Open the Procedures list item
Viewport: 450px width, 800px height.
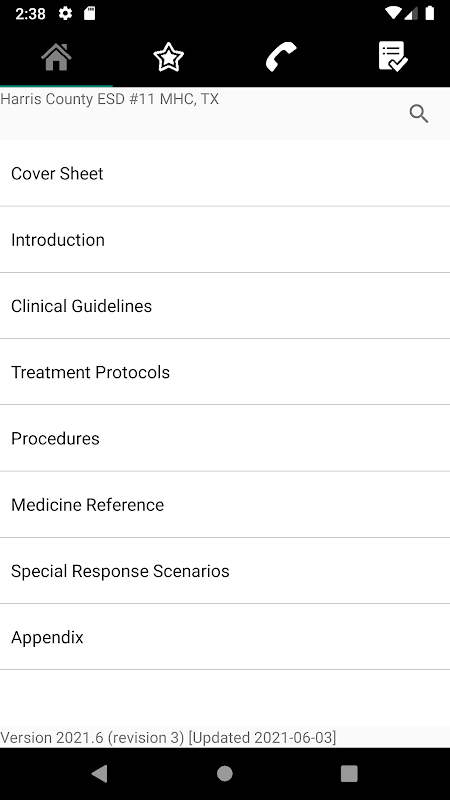tap(225, 438)
